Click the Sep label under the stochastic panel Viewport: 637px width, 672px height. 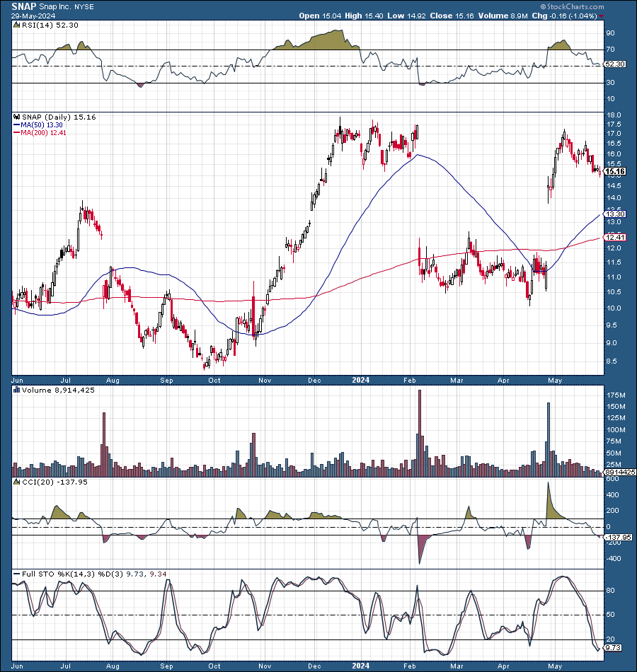166,666
